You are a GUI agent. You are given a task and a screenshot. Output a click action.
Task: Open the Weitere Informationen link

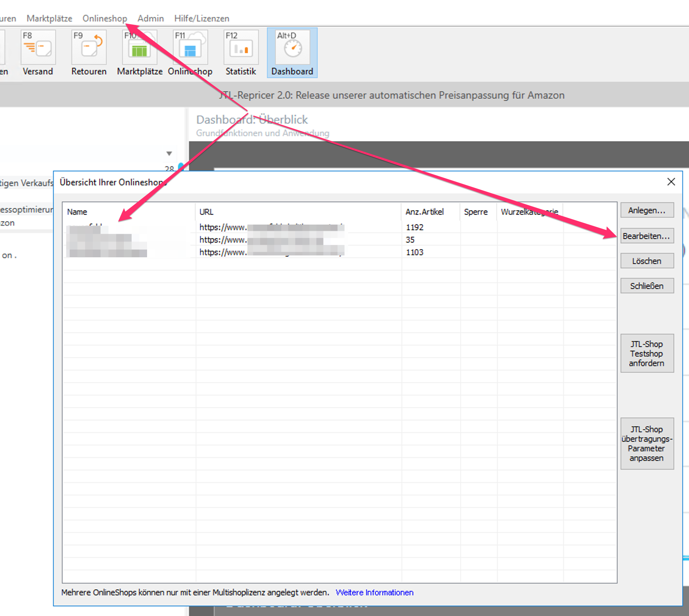click(375, 592)
